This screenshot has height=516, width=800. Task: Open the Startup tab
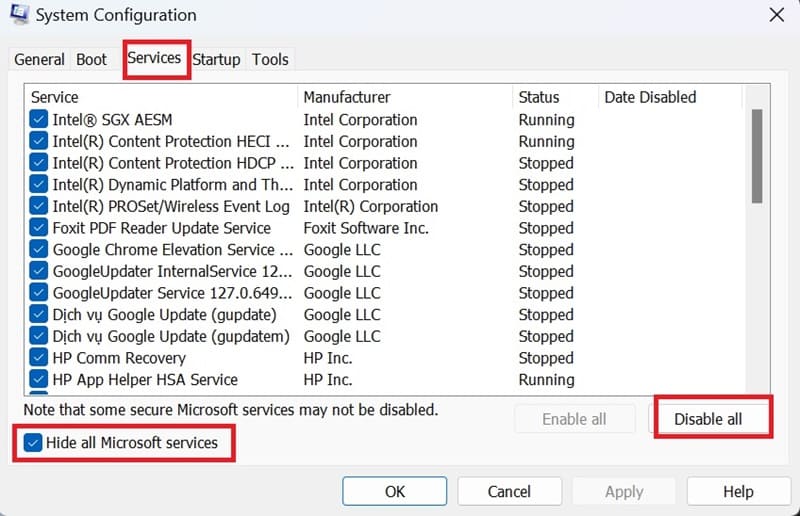[216, 60]
